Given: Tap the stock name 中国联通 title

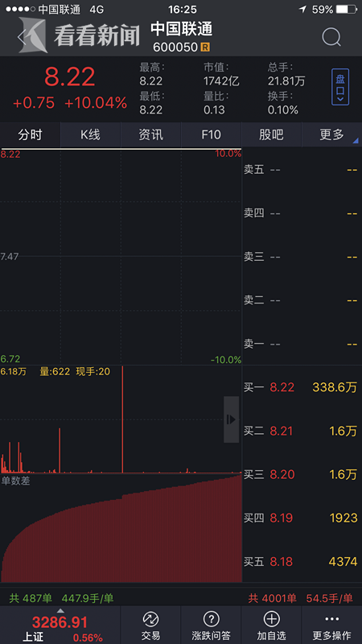Looking at the screenshot, I should (x=182, y=29).
